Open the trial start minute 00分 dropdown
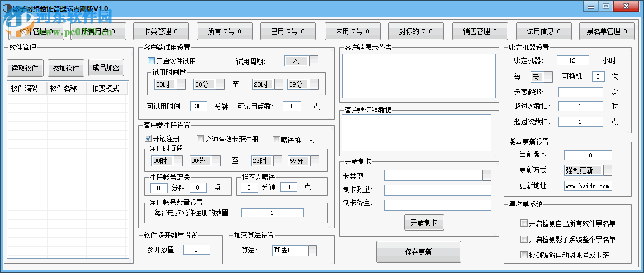The width and height of the screenshot is (644, 273). (x=209, y=84)
